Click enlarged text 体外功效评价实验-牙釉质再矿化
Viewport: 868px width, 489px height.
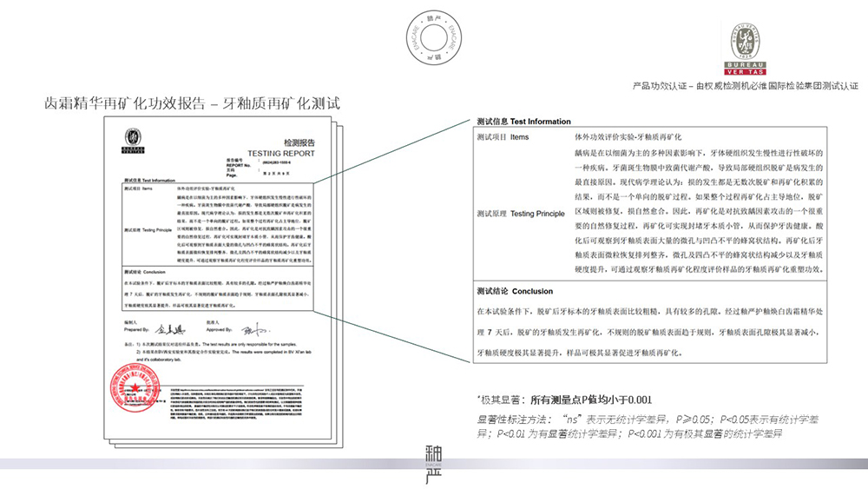[628, 136]
